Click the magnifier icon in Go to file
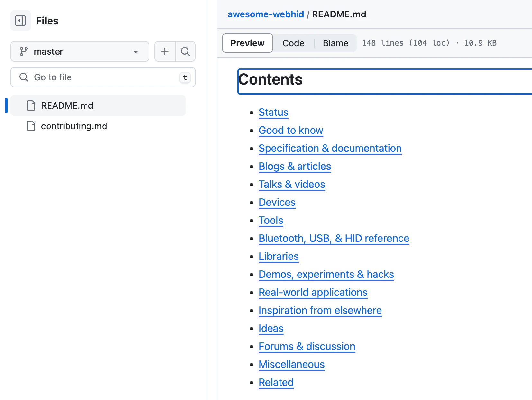 (x=23, y=77)
